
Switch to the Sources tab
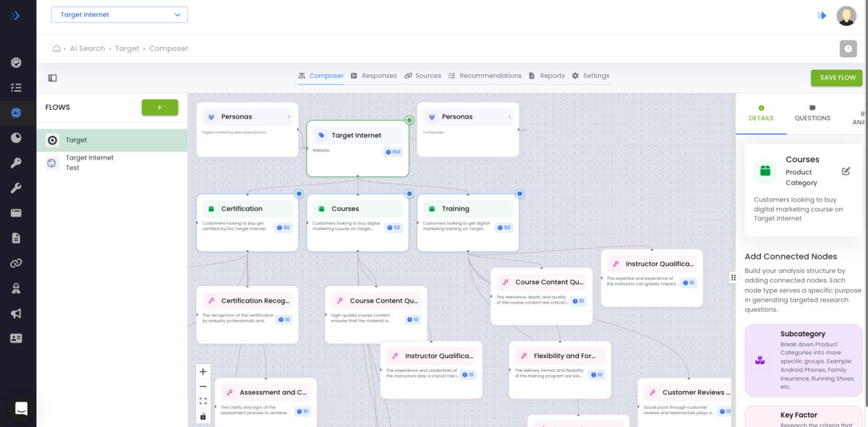tap(422, 76)
